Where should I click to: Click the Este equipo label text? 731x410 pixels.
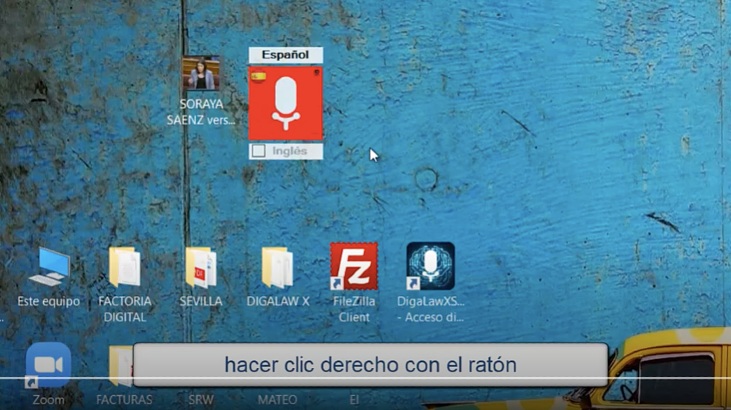(x=48, y=301)
